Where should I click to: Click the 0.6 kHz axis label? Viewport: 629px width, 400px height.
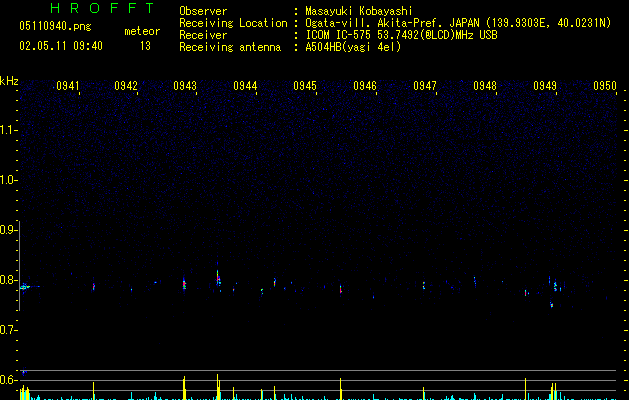click(8, 380)
